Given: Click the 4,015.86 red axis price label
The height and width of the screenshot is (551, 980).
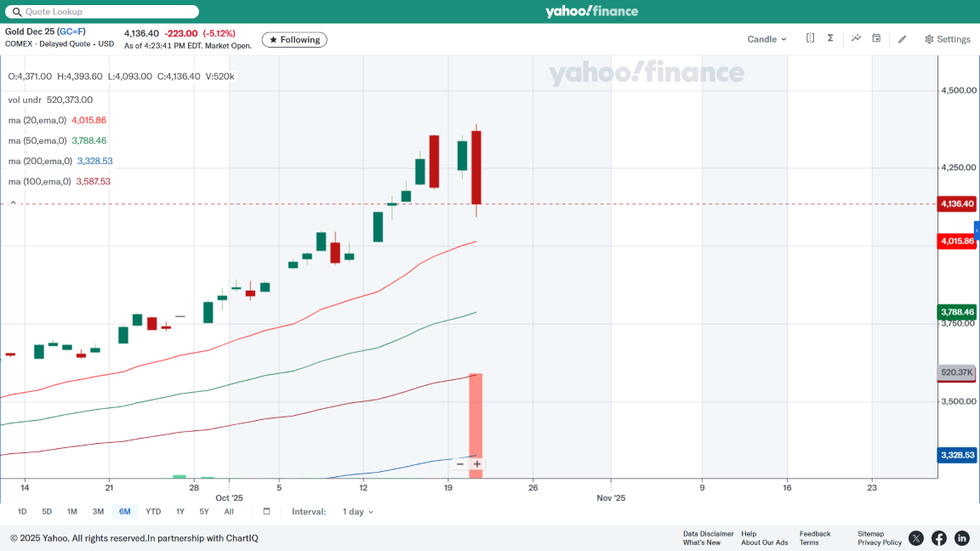Looking at the screenshot, I should tap(957, 241).
